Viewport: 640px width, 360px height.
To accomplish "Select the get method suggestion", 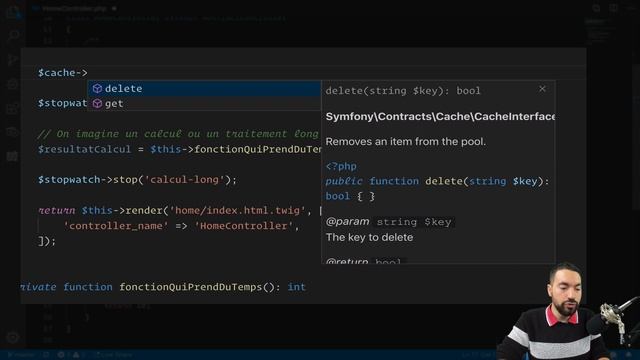I will 204,104.
